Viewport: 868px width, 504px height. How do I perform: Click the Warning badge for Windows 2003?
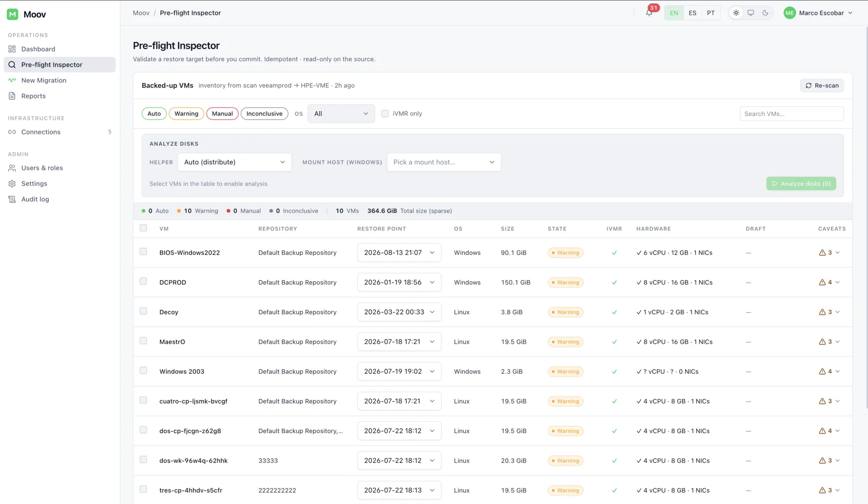click(565, 371)
